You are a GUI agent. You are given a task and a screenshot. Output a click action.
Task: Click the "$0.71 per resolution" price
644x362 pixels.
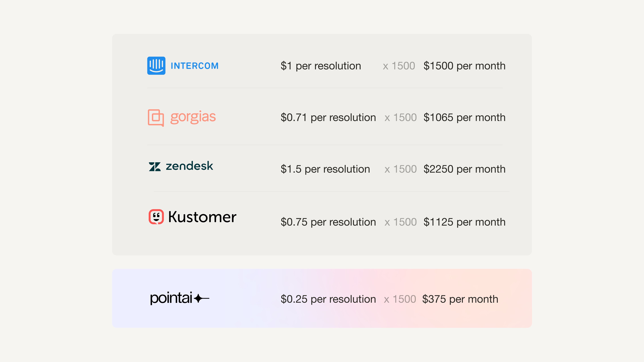click(x=328, y=118)
